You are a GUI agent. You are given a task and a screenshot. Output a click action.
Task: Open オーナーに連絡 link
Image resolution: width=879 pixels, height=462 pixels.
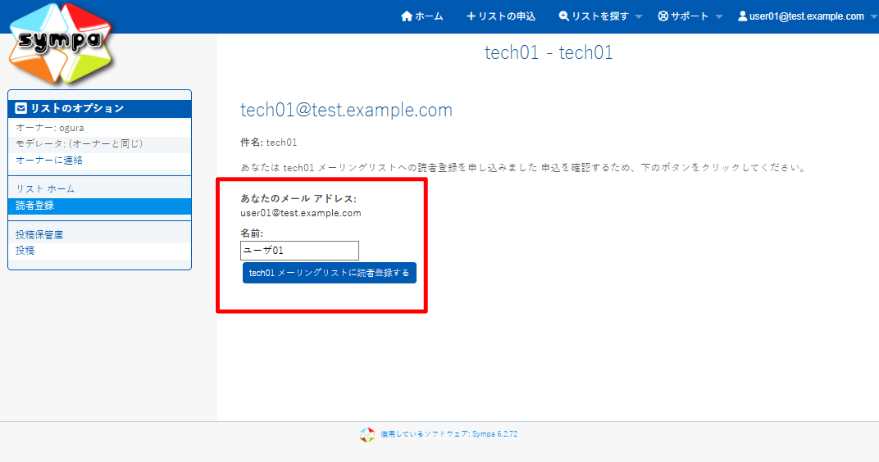pyautogui.click(x=49, y=160)
